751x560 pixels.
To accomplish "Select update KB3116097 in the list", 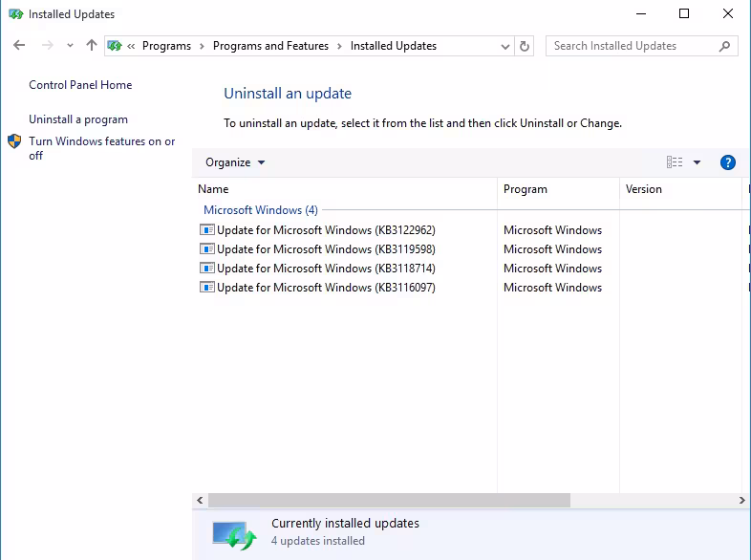I will pyautogui.click(x=326, y=288).
